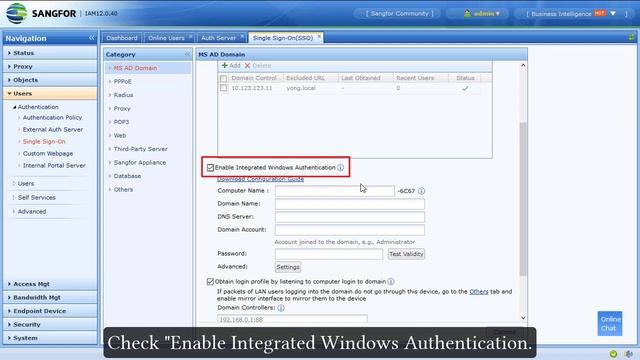Expand the Proxy navigation section

[x=50, y=67]
